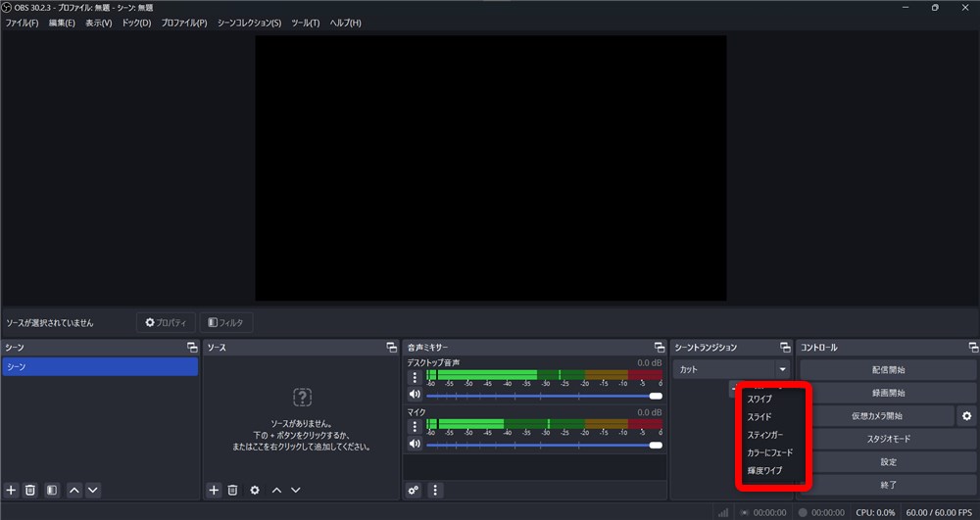Open 設定 from Controls dock
980x520 pixels.
click(888, 462)
